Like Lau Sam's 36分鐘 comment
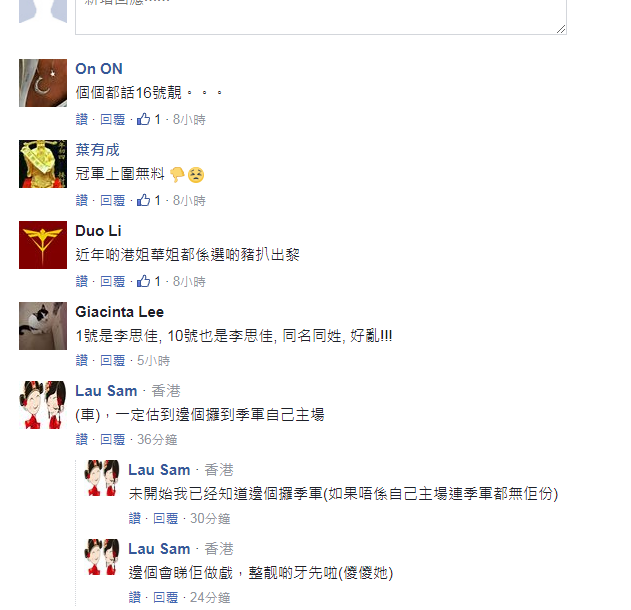Image resolution: width=631 pixels, height=610 pixels. 82,439
